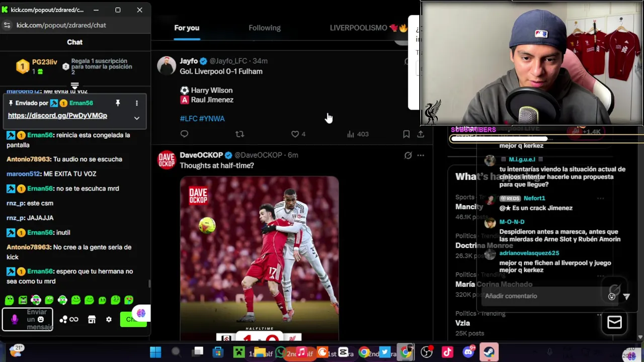The image size is (644, 362).
Task: Click in the Enviar un mensaje field
Action: point(27,319)
